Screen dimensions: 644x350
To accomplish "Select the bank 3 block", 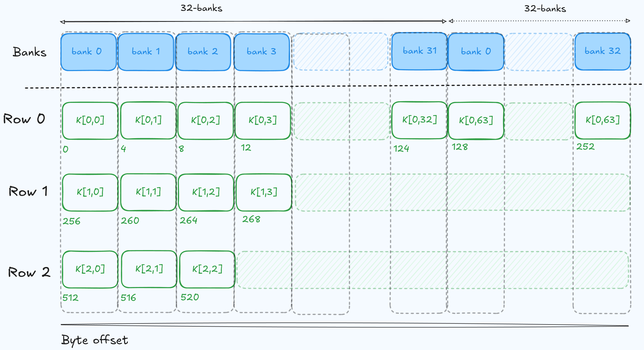I will [x=262, y=52].
